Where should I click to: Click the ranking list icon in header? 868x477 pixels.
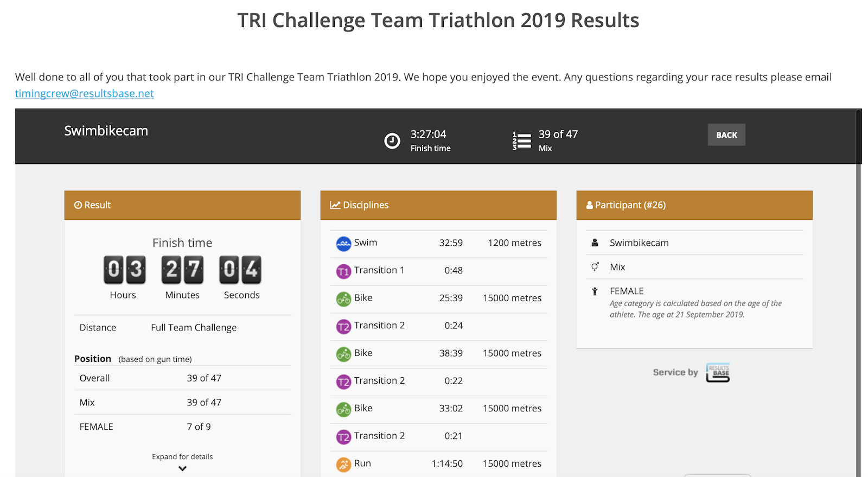pyautogui.click(x=521, y=141)
